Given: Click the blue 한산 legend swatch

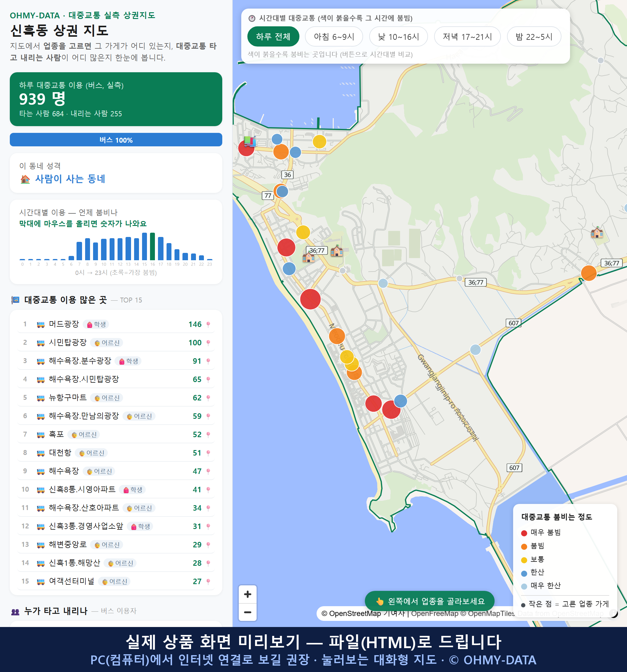Looking at the screenshot, I should [x=524, y=573].
